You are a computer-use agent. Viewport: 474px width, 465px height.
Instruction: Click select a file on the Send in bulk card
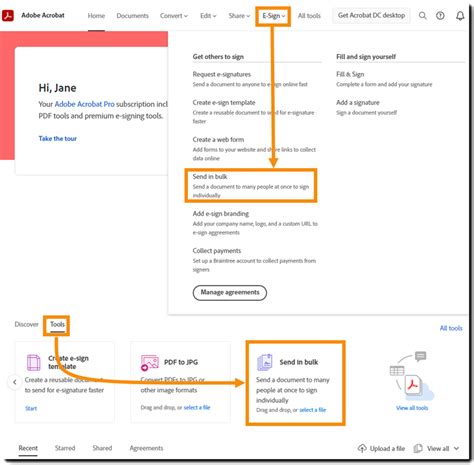(x=313, y=410)
